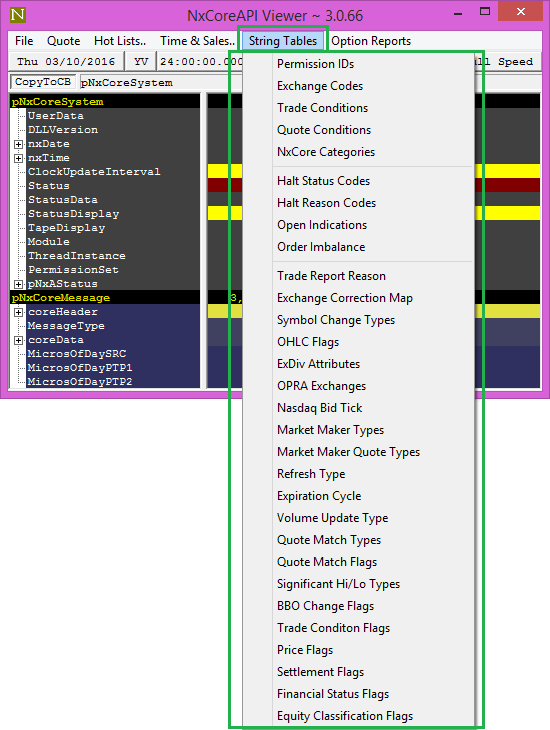Select pNxCoreSystem root tree row
Screen dimensions: 550x730
coord(105,101)
